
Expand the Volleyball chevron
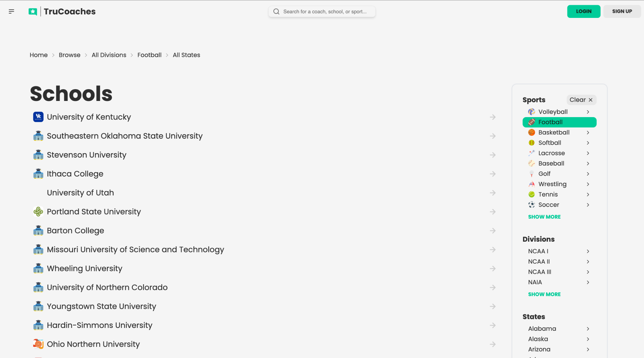(x=587, y=112)
